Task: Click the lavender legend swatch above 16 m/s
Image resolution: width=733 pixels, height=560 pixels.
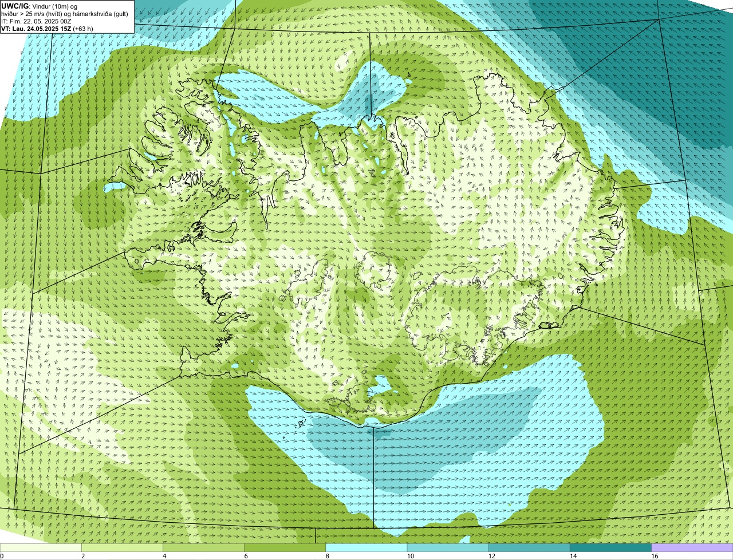Action: [x=692, y=548]
